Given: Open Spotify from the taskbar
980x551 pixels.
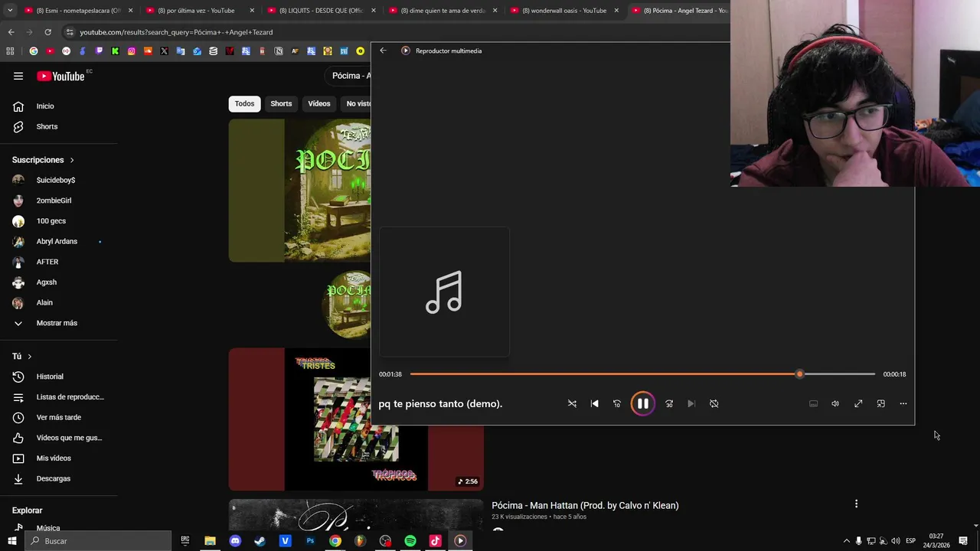Looking at the screenshot, I should (410, 541).
